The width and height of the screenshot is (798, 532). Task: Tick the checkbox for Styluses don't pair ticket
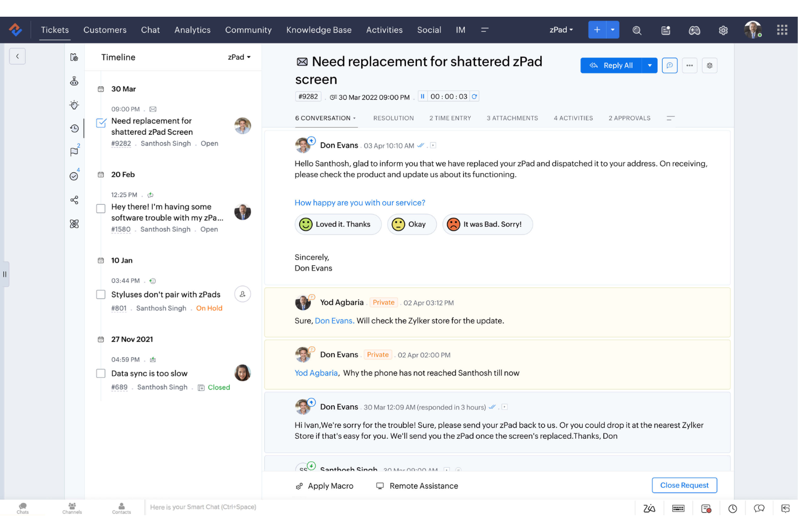coord(101,294)
